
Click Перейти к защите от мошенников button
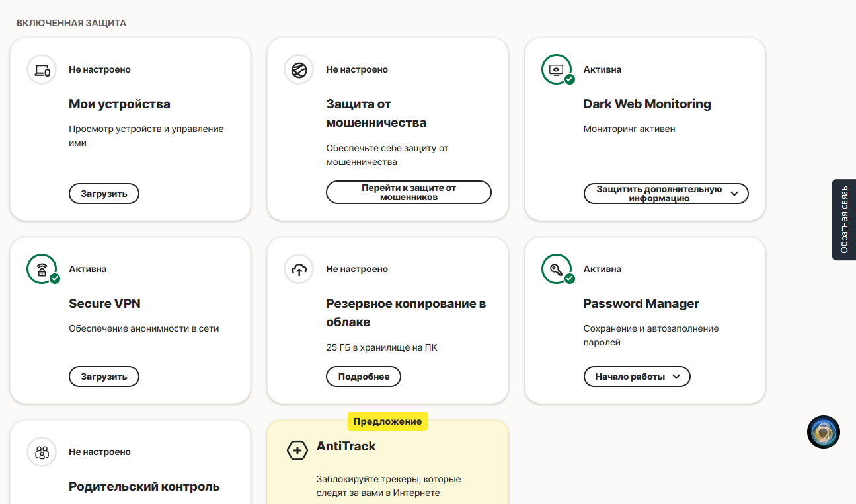pyautogui.click(x=409, y=192)
